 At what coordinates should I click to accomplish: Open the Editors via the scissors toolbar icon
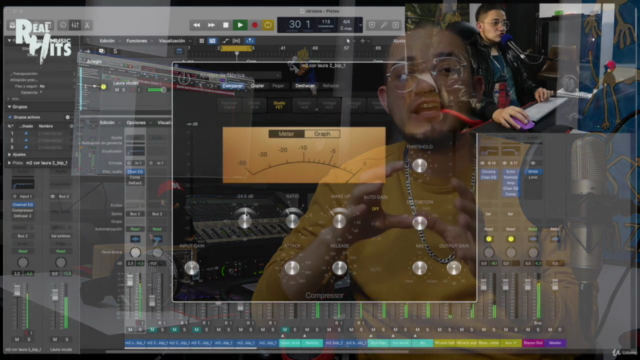[x=87, y=25]
